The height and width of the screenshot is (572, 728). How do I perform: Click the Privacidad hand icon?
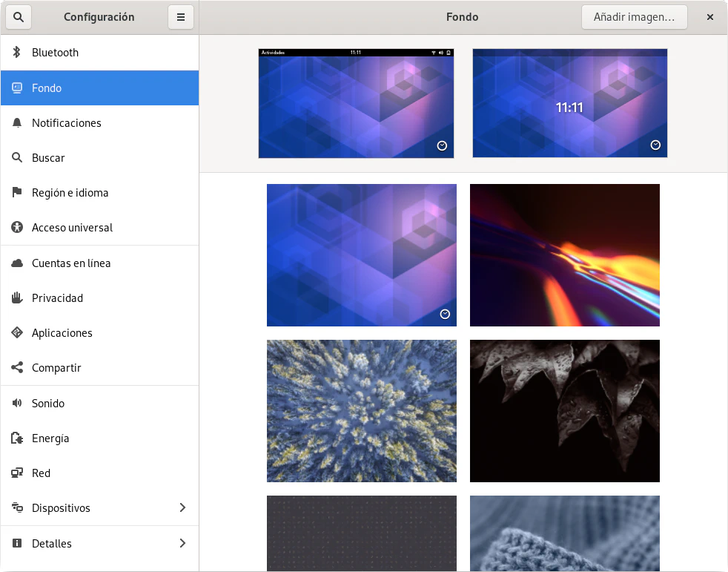tap(17, 298)
